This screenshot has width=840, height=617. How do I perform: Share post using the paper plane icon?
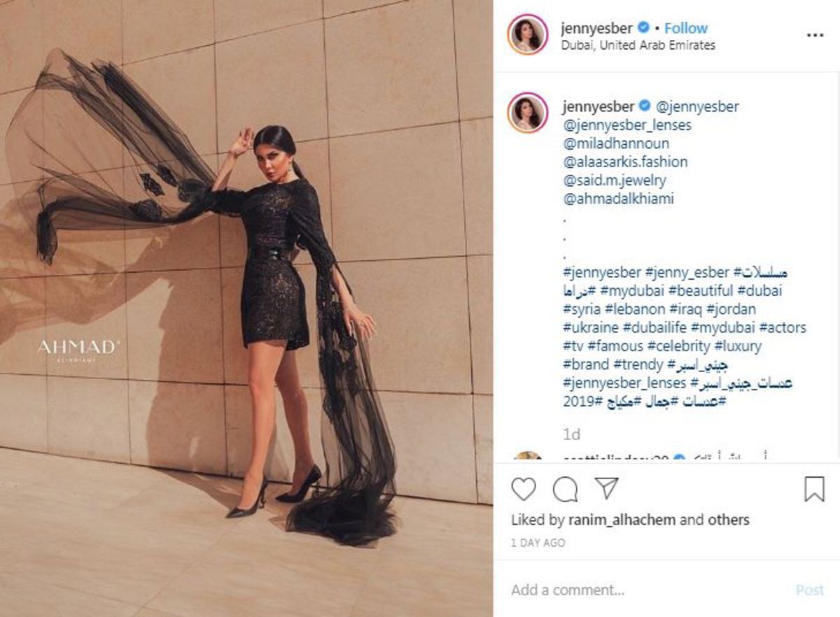(x=606, y=488)
